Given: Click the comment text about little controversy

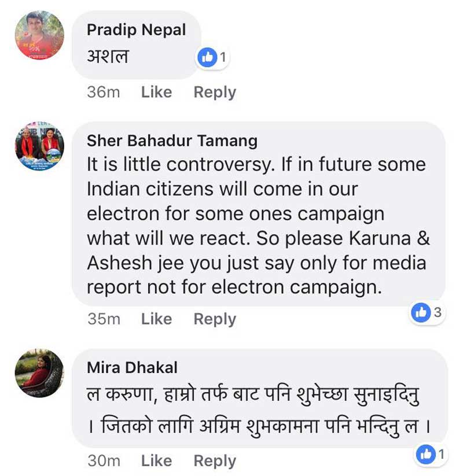Looking at the screenshot, I should point(256,226).
